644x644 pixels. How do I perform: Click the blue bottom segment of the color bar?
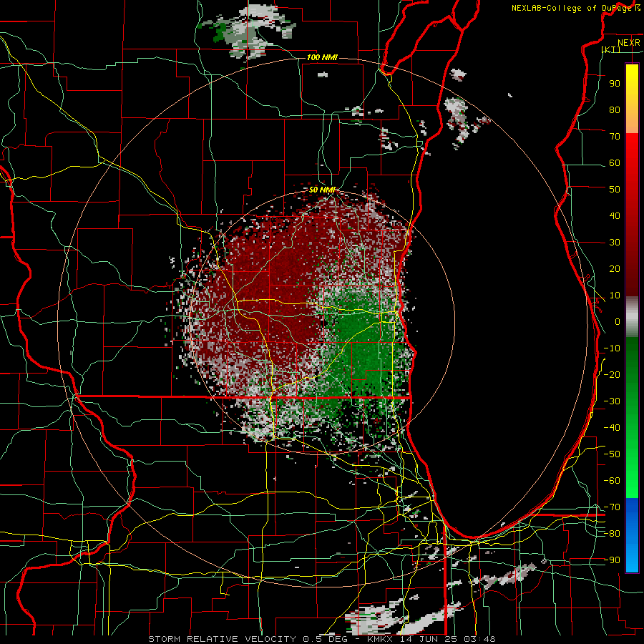coord(632,535)
